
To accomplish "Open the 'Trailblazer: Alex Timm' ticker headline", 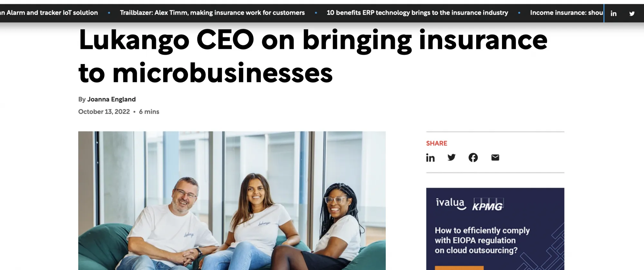I will coord(213,13).
